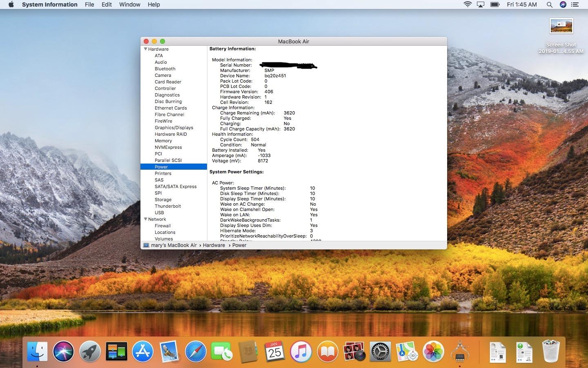Screen dimensions: 588x368
Task: Click Power in bottom path bar
Action: 239,245
